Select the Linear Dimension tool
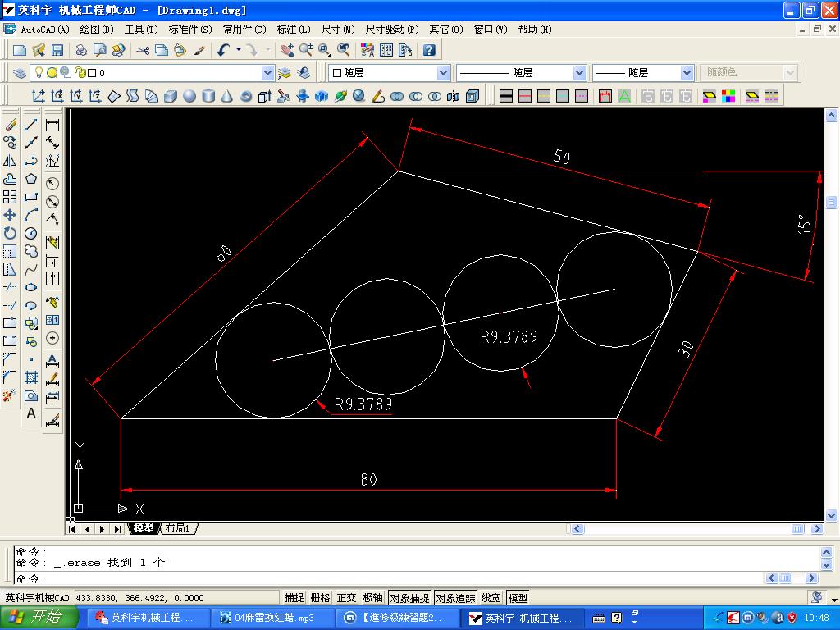The width and height of the screenshot is (840, 630). [52, 125]
